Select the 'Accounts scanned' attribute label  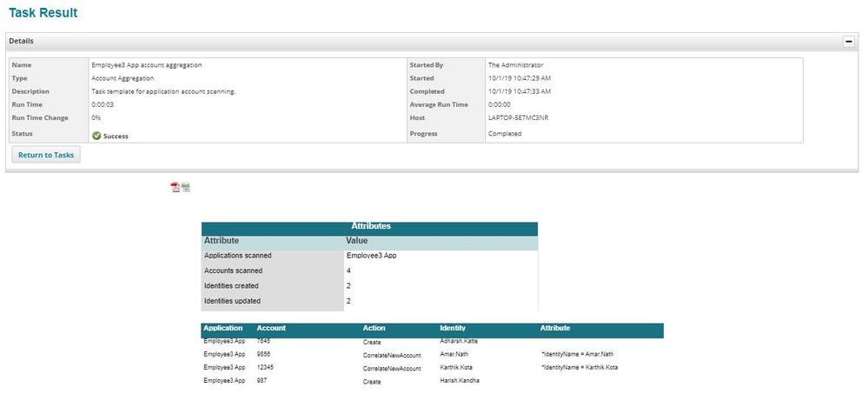(234, 271)
